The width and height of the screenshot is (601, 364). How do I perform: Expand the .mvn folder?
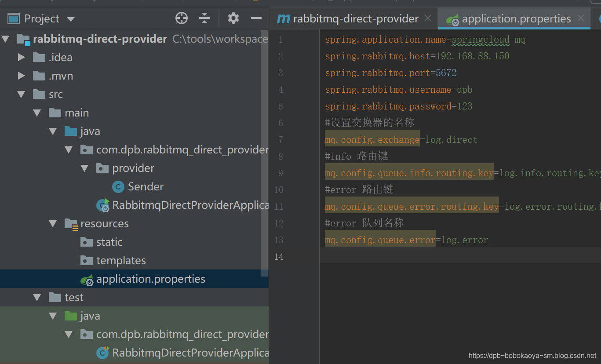pos(21,76)
